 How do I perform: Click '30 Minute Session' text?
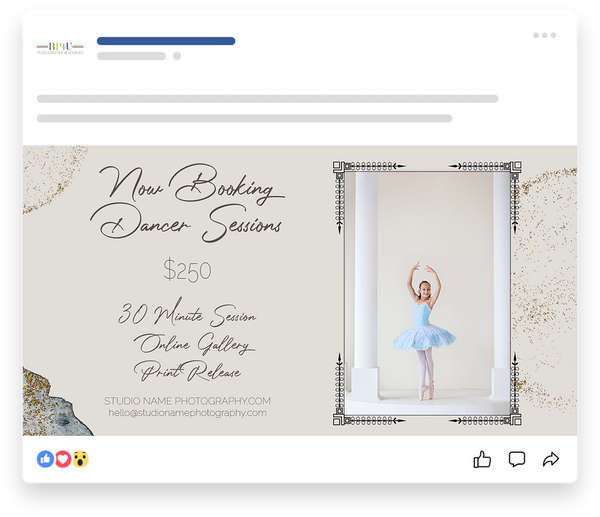coord(187,313)
